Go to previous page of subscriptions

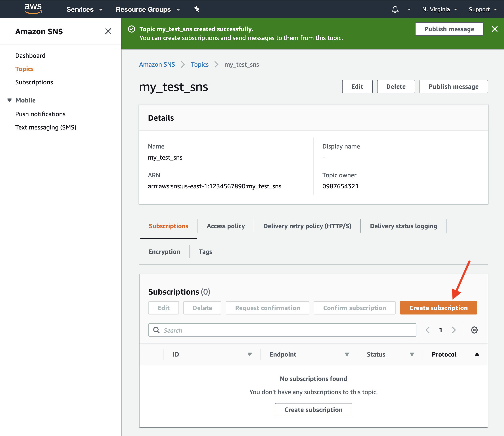tap(428, 330)
